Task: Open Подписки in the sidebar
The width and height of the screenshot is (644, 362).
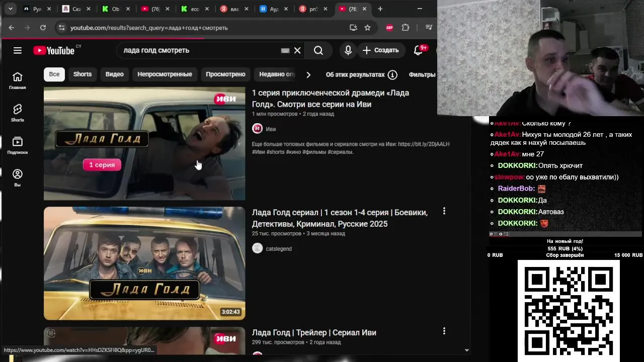Action: click(x=18, y=145)
